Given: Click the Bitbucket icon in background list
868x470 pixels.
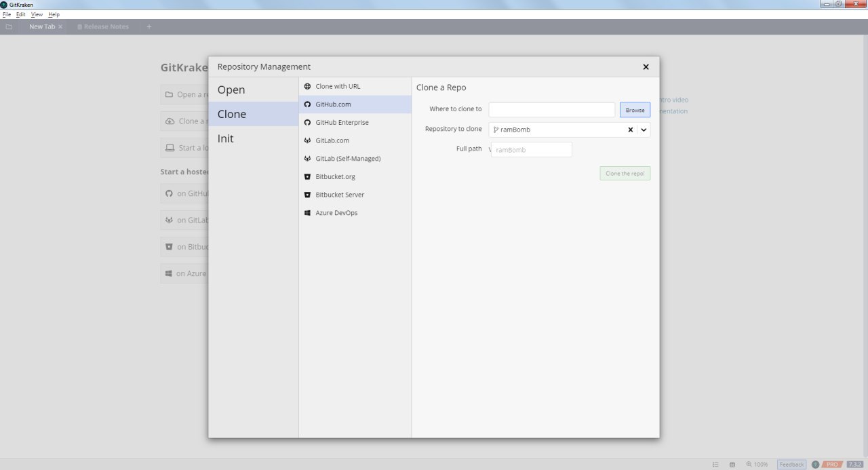Looking at the screenshot, I should tap(170, 247).
